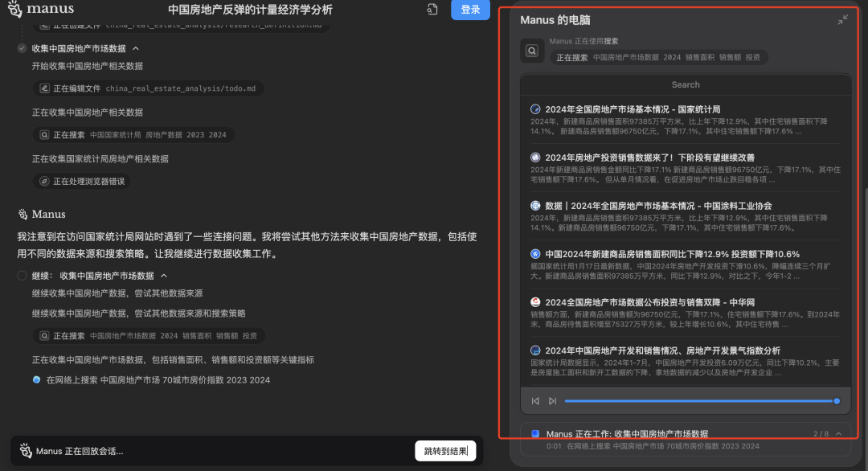Viewport: 868px width, 471px height.
Task: Expand the 2 / 8 task progress chevron
Action: 838,434
